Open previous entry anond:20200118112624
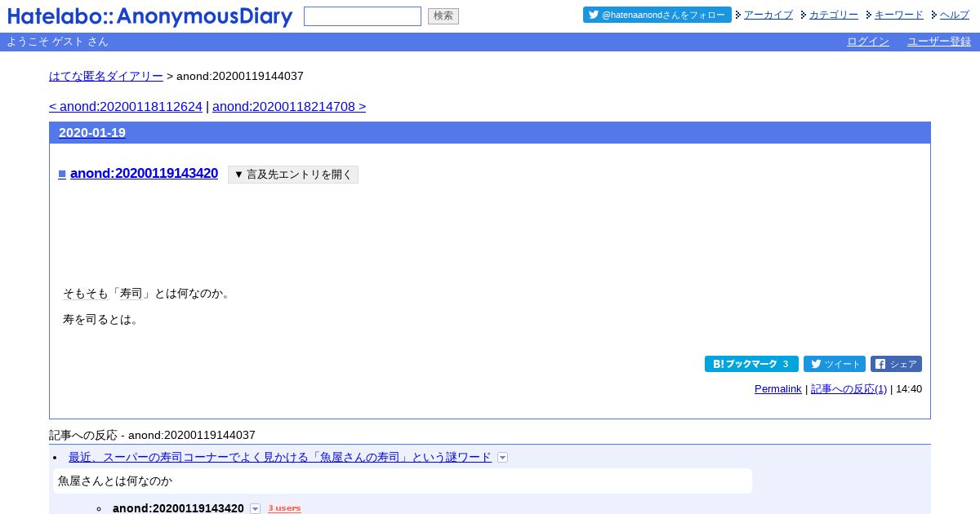The height and width of the screenshot is (514, 980). 126,107
